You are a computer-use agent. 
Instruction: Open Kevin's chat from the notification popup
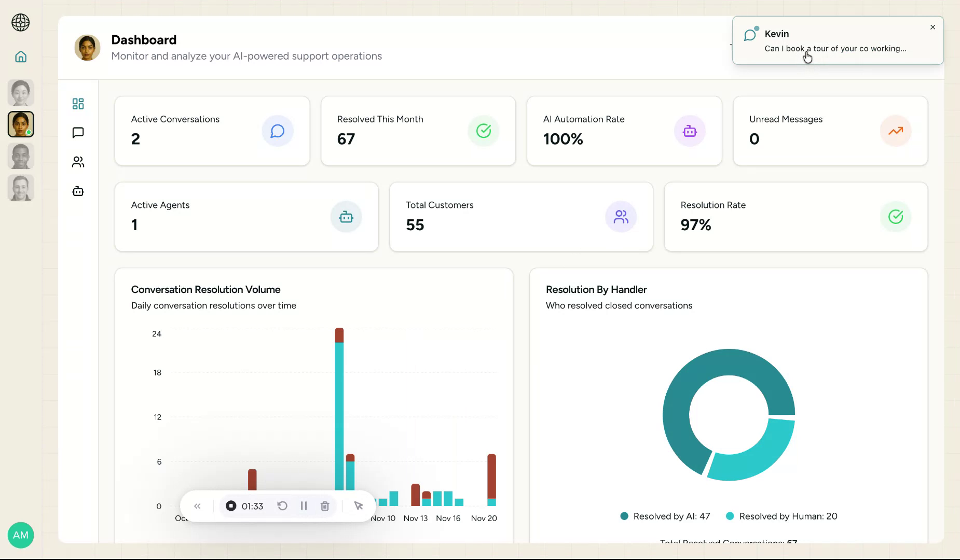[x=835, y=41]
